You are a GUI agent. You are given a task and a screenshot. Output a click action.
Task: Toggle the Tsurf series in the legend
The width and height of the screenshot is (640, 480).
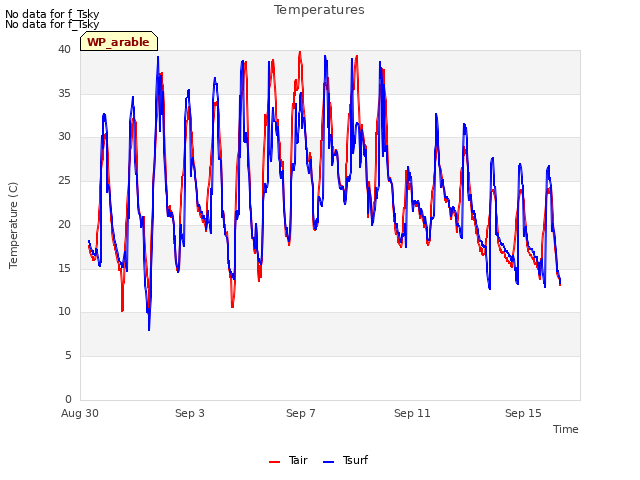click(345, 460)
